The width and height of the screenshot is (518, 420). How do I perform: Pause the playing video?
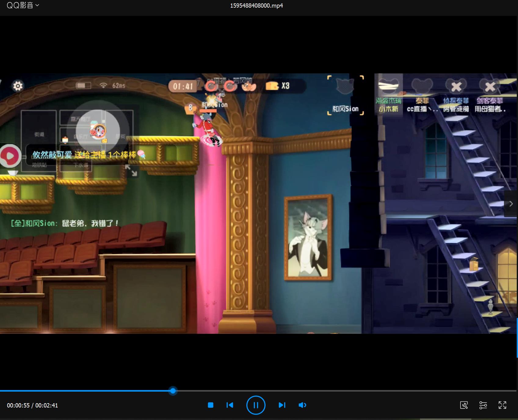256,405
